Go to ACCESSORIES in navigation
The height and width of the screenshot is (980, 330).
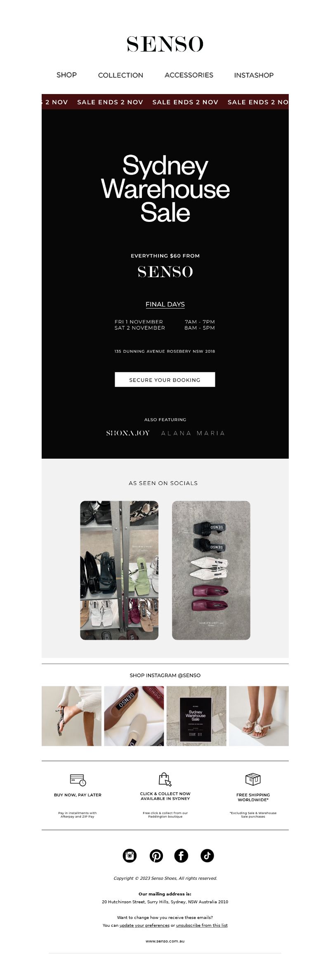189,75
